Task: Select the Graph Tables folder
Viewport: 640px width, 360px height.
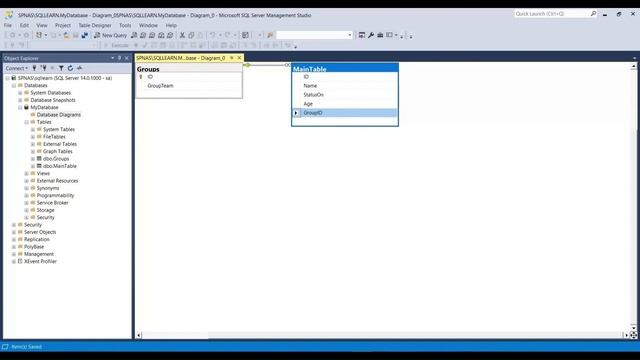Action: point(58,151)
